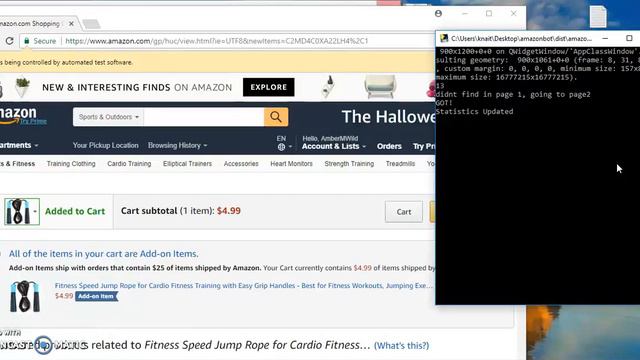The width and height of the screenshot is (640, 360).
Task: Click the Chrome user profile icon
Action: (438, 13)
